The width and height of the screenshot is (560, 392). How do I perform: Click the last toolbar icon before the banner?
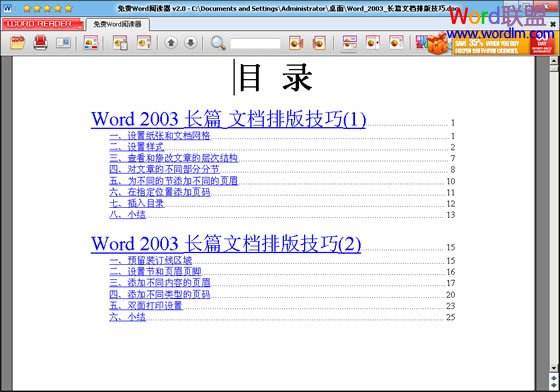click(x=396, y=42)
